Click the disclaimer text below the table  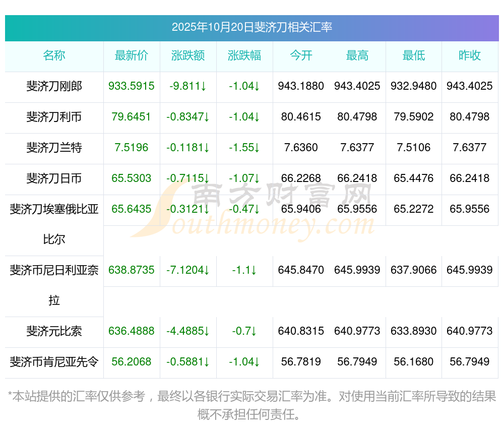252,405
